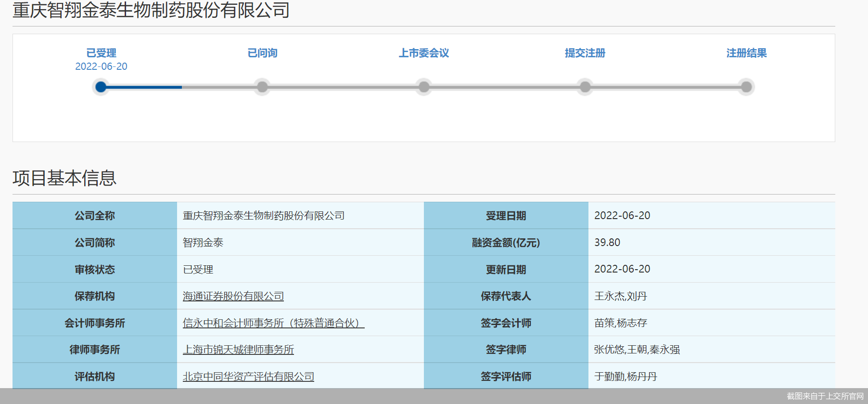
Task: Select the 已问询 stage label
Action: (262, 53)
